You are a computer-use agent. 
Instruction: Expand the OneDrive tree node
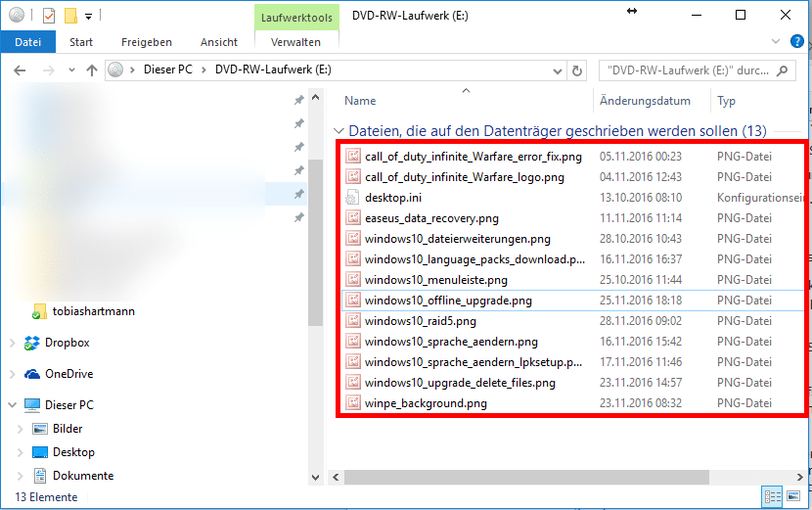click(13, 374)
